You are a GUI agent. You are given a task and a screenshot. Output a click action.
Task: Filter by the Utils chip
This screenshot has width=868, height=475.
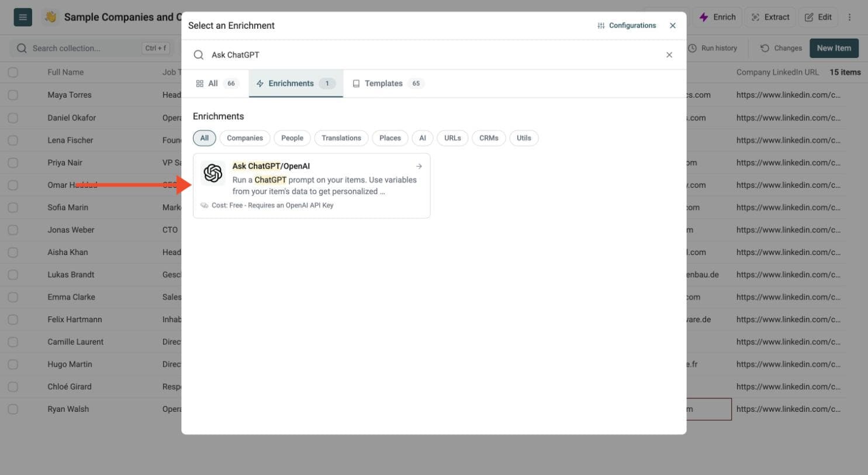pyautogui.click(x=524, y=138)
